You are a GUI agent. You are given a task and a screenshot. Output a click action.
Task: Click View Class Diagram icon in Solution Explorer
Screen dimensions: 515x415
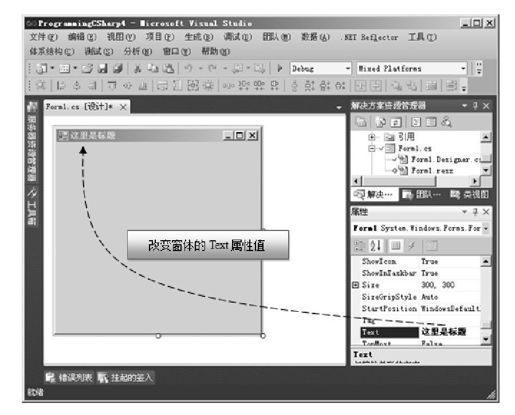(x=446, y=122)
